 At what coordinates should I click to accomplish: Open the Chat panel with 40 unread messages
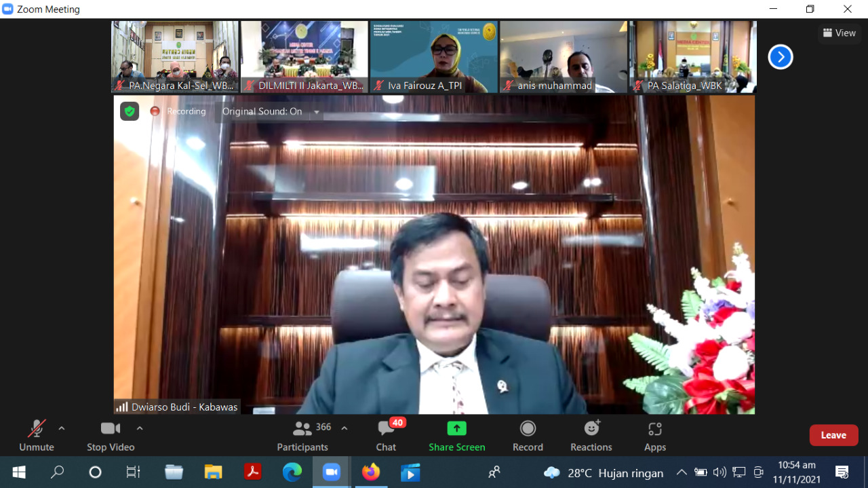point(387,435)
